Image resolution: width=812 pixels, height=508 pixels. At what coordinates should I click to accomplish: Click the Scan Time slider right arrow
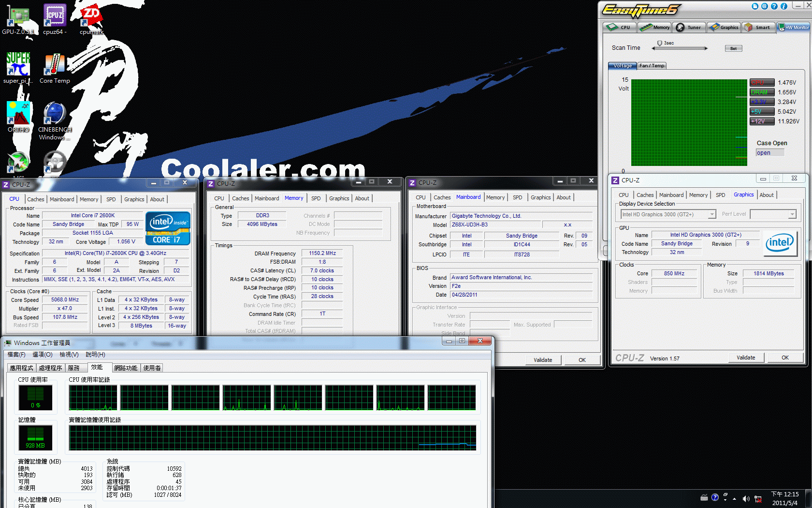tap(706, 48)
